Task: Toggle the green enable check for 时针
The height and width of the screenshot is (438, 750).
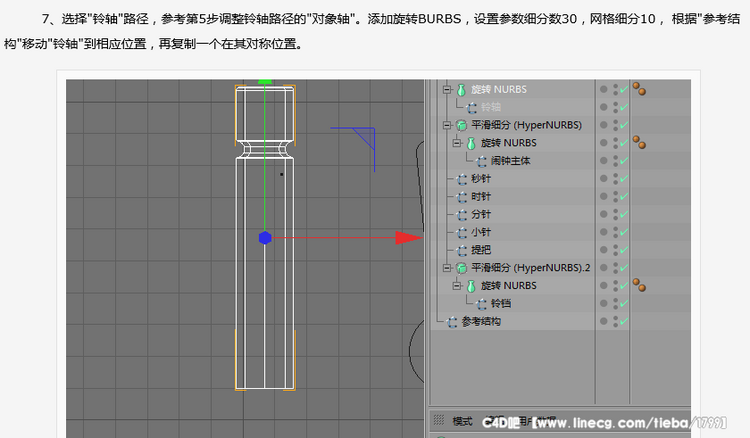Action: [624, 197]
